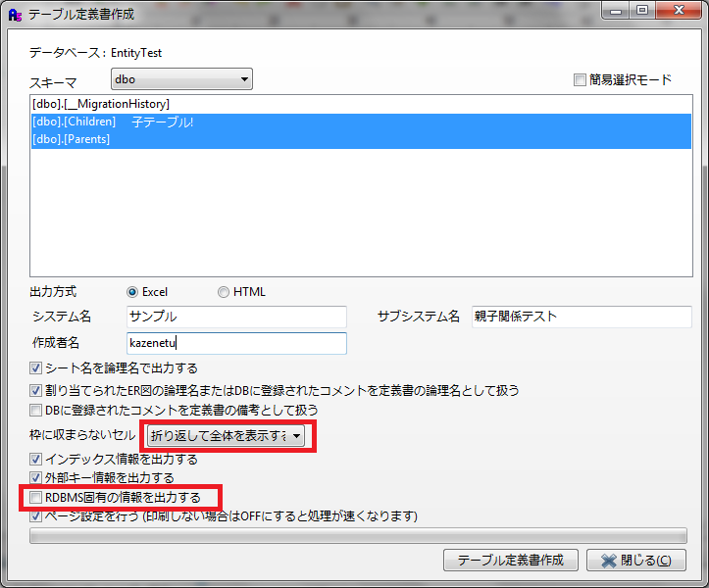
Task: Click the システム名 input field
Action: tap(236, 317)
